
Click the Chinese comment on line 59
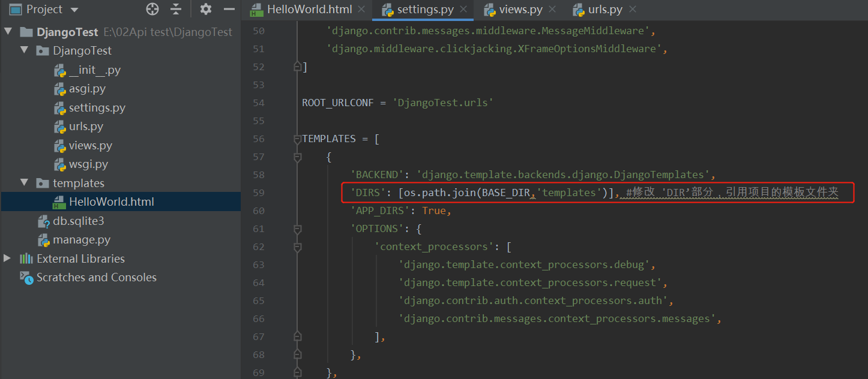732,192
